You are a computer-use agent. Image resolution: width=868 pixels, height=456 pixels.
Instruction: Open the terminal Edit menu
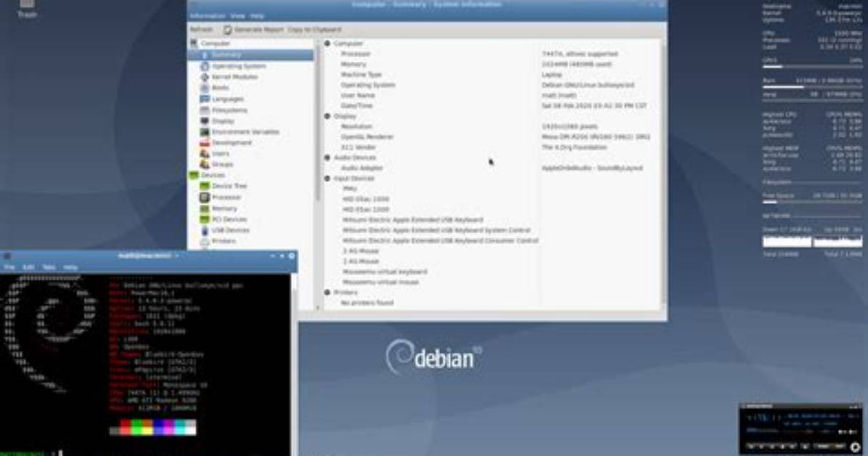28,267
